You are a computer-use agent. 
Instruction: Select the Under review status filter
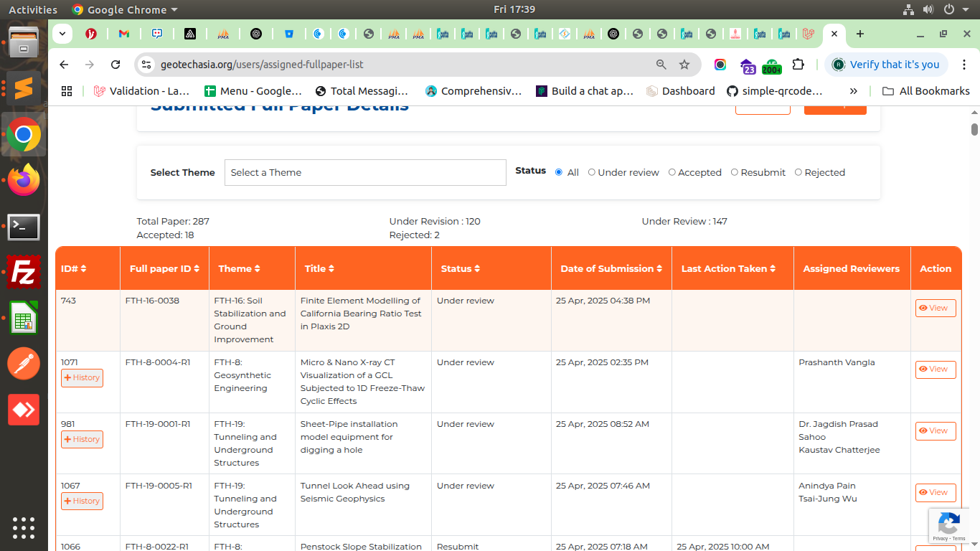point(592,172)
